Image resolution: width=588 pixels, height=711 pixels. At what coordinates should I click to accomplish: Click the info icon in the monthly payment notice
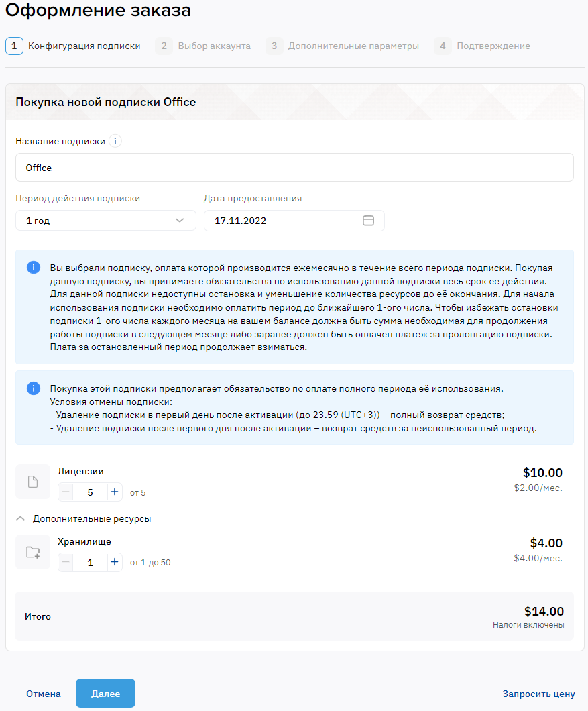(34, 268)
